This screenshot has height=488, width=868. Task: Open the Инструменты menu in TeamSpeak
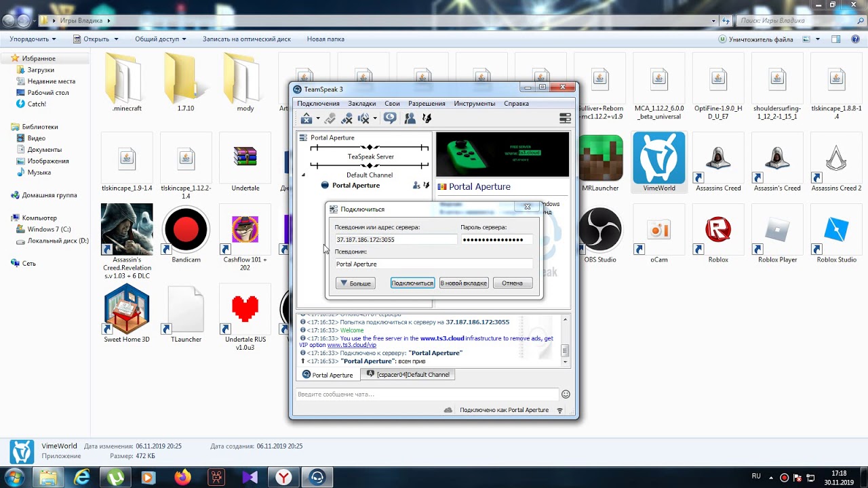475,104
